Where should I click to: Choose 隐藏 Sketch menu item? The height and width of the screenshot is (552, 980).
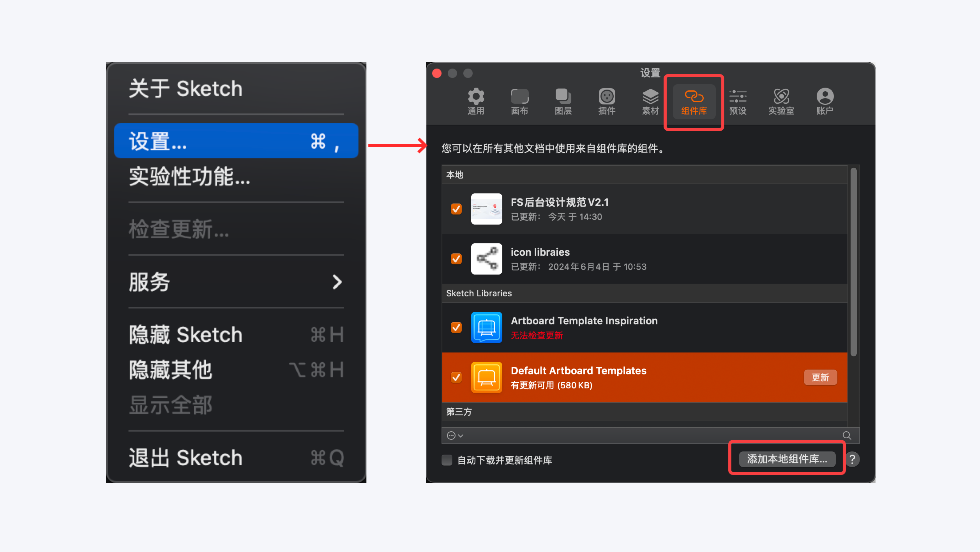click(x=236, y=335)
